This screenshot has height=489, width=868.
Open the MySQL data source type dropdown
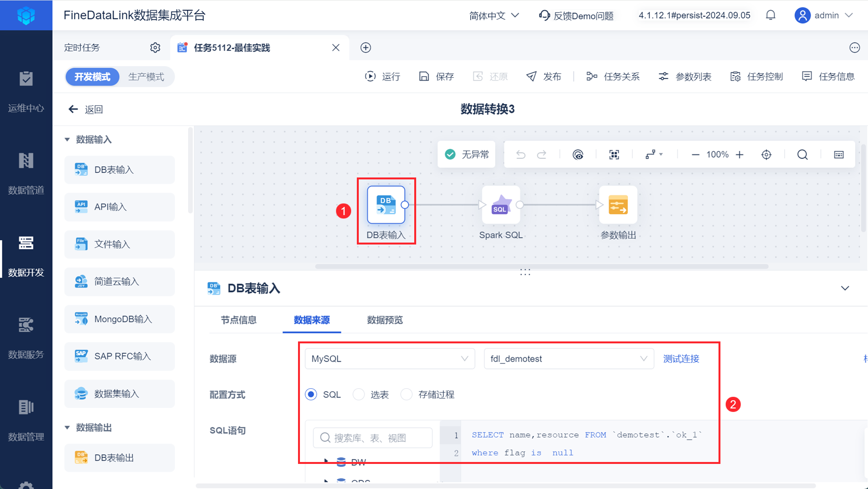390,359
